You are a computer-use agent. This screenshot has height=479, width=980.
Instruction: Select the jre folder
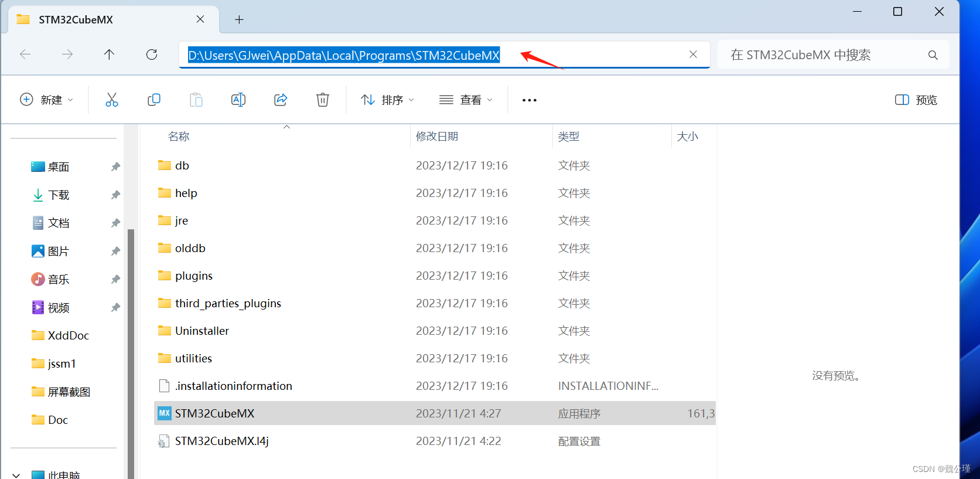(173, 220)
